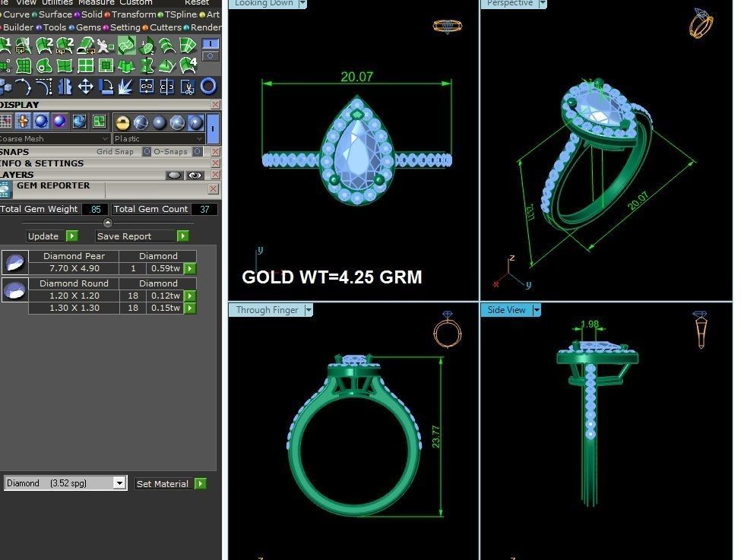Open the Through Finger viewport dropdown
744x560 pixels.
tap(309, 310)
